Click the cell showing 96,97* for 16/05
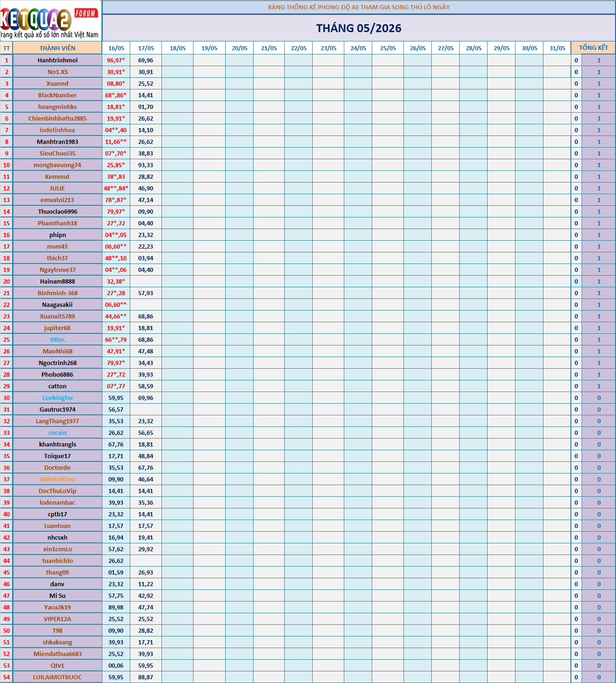This screenshot has height=683, width=616. pos(116,60)
